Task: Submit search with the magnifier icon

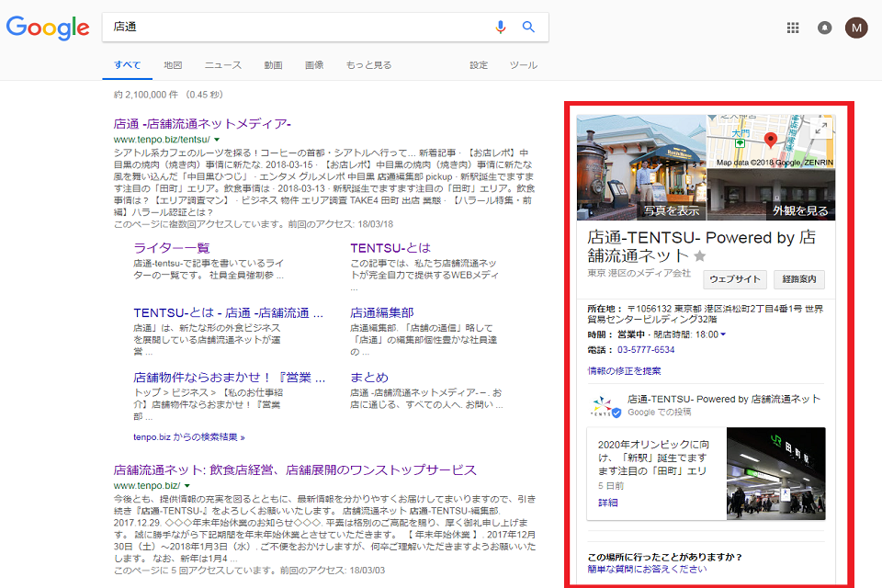Action: tap(528, 27)
